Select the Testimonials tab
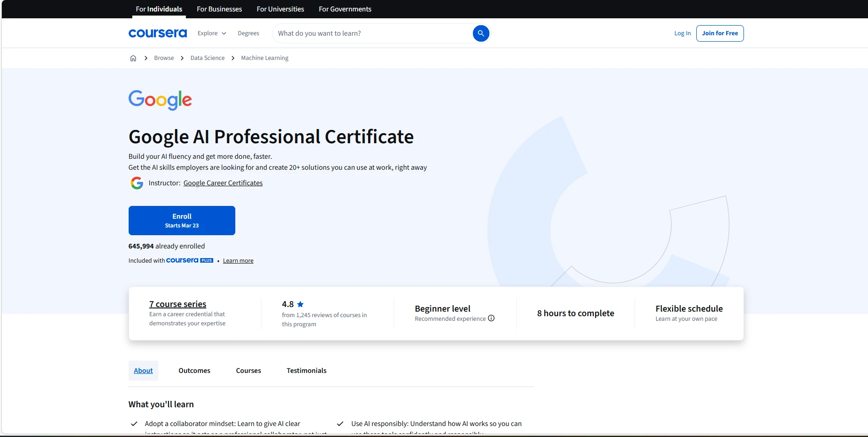The height and width of the screenshot is (437, 868). (306, 370)
